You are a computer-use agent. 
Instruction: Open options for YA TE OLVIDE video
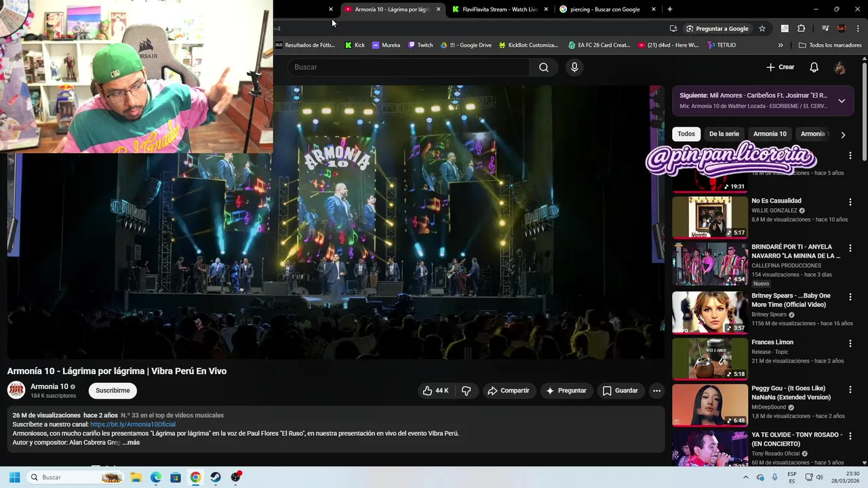point(850,436)
